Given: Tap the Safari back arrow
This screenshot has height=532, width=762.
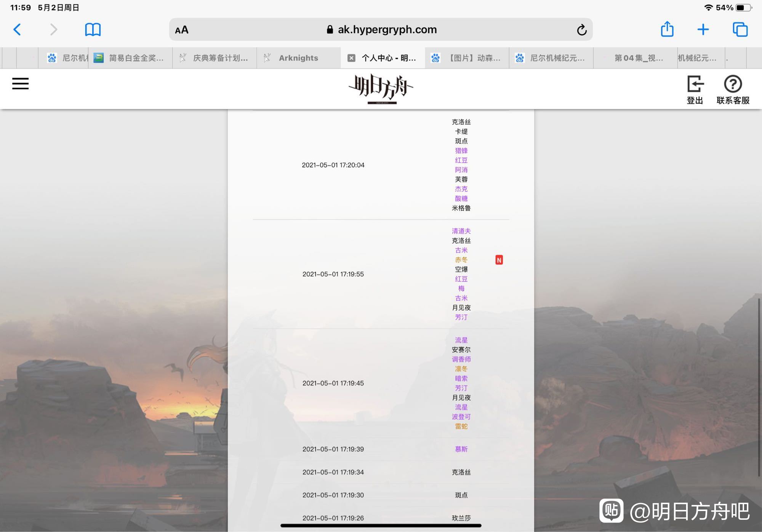Looking at the screenshot, I should [17, 29].
